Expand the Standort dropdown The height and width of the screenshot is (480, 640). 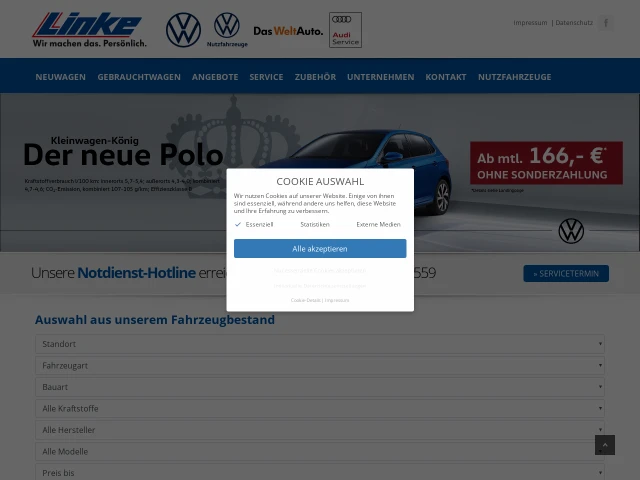[320, 344]
